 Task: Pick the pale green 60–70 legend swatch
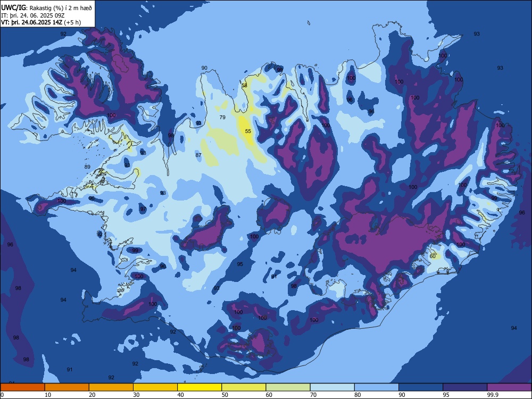[288, 387]
